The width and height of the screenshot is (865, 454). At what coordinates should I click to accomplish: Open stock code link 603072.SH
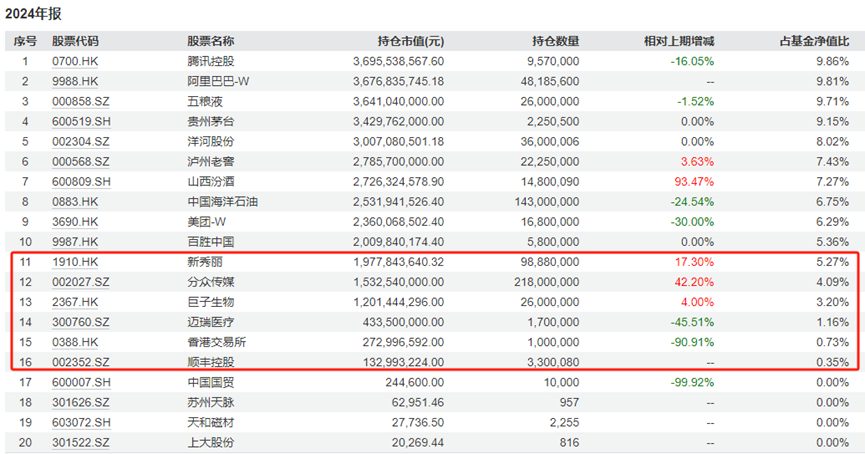point(82,423)
